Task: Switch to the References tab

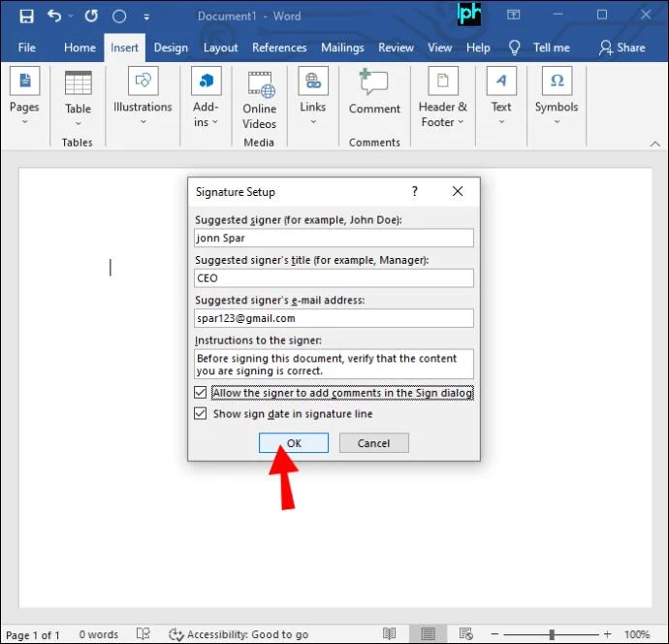Action: coord(279,48)
